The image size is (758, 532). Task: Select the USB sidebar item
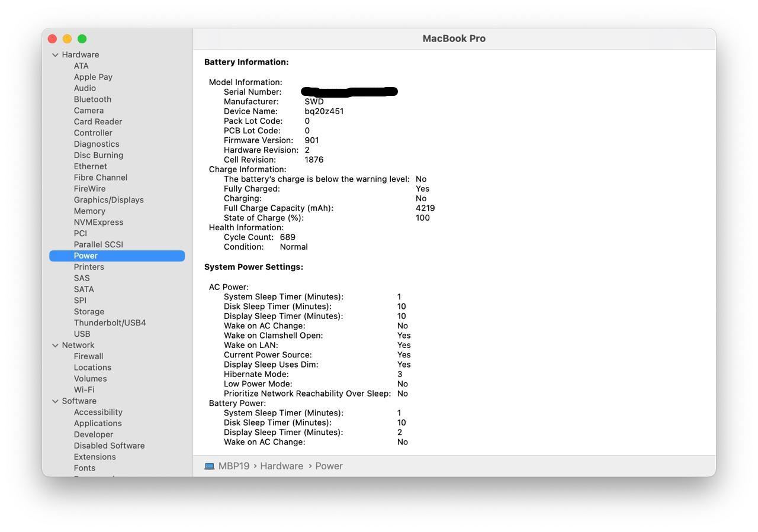82,334
